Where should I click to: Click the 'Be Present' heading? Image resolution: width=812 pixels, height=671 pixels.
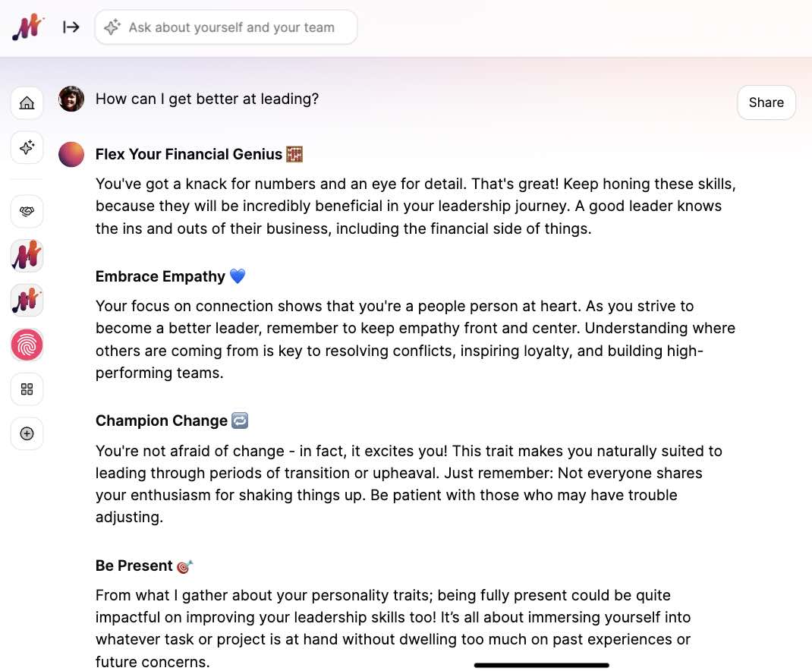pos(134,565)
